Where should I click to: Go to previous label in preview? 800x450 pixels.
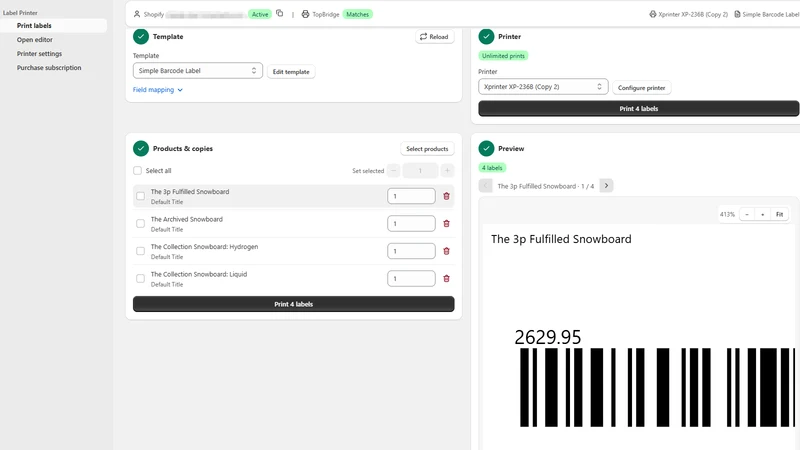pyautogui.click(x=485, y=186)
